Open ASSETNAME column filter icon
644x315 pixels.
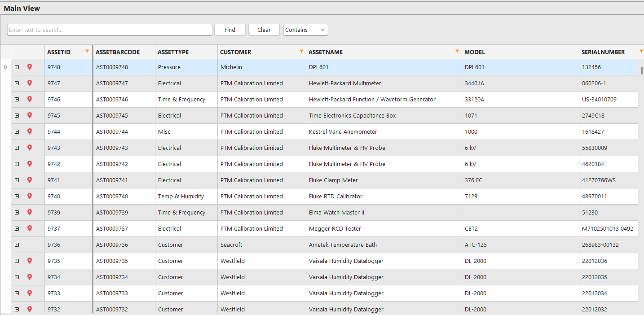[457, 52]
